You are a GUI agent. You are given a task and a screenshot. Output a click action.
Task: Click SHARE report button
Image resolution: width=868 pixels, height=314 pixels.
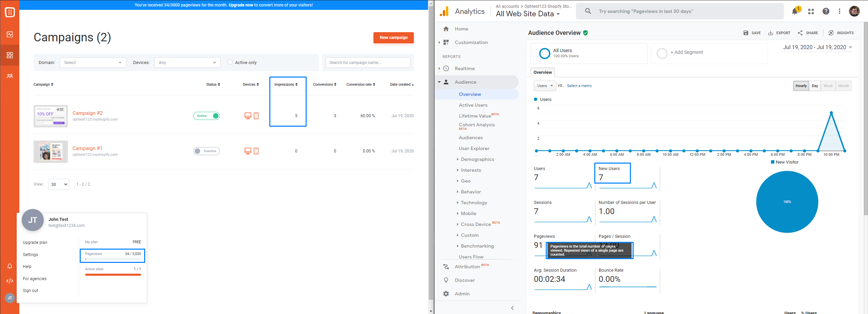pyautogui.click(x=808, y=33)
